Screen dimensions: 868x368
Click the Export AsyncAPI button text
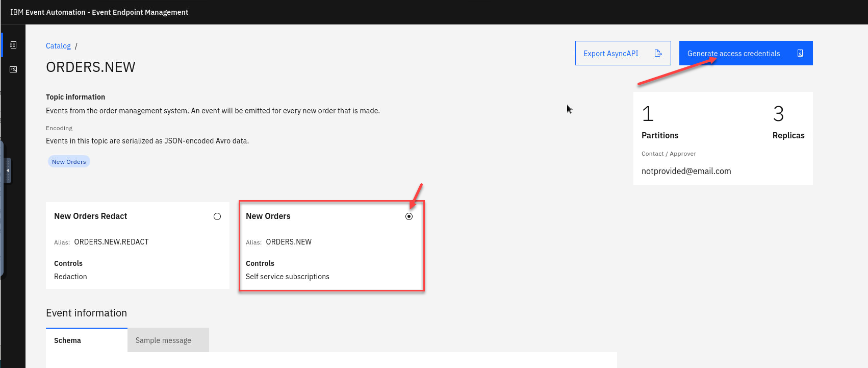610,54
